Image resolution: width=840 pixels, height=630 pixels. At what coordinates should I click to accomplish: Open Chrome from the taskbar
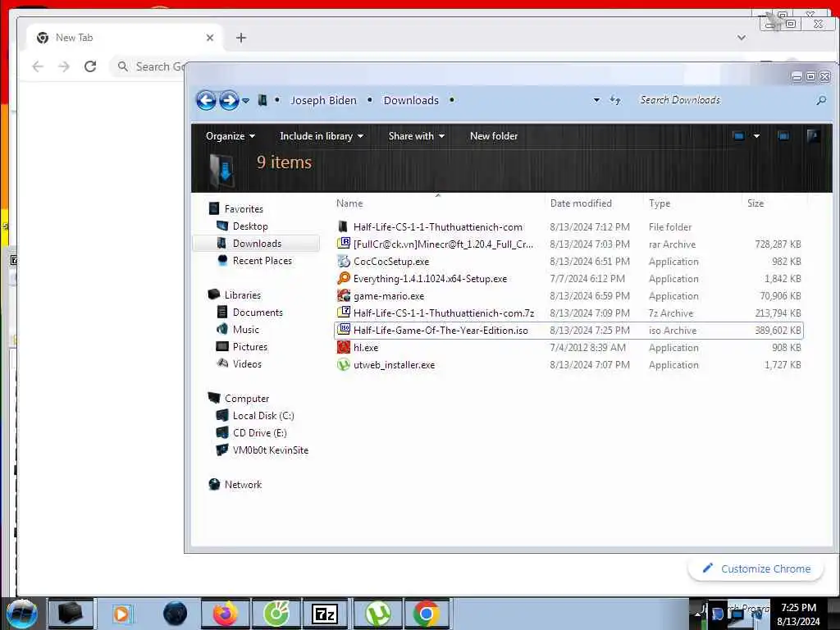[427, 614]
